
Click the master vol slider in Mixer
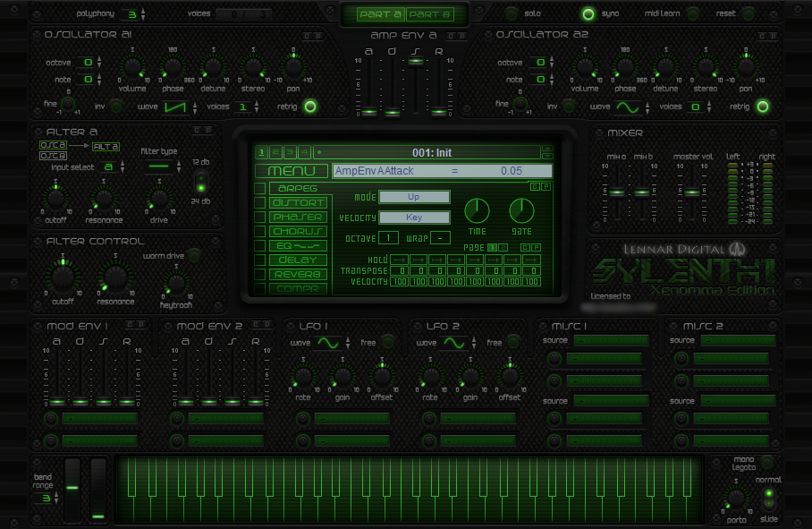coord(692,192)
